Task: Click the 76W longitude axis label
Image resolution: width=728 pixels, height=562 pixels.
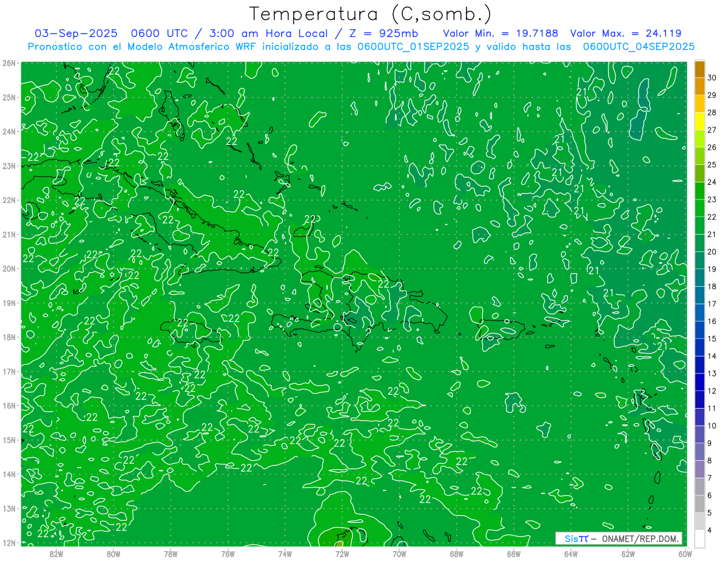Action: 227,554
